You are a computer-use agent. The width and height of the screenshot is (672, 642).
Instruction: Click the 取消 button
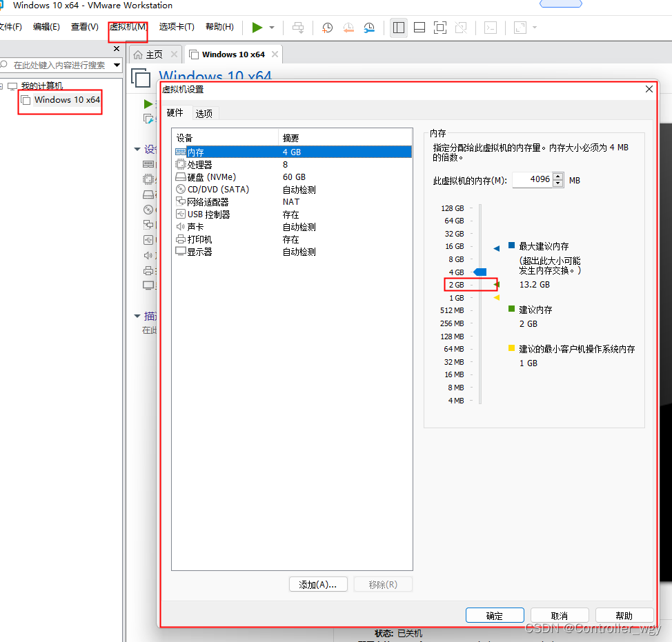(x=560, y=615)
